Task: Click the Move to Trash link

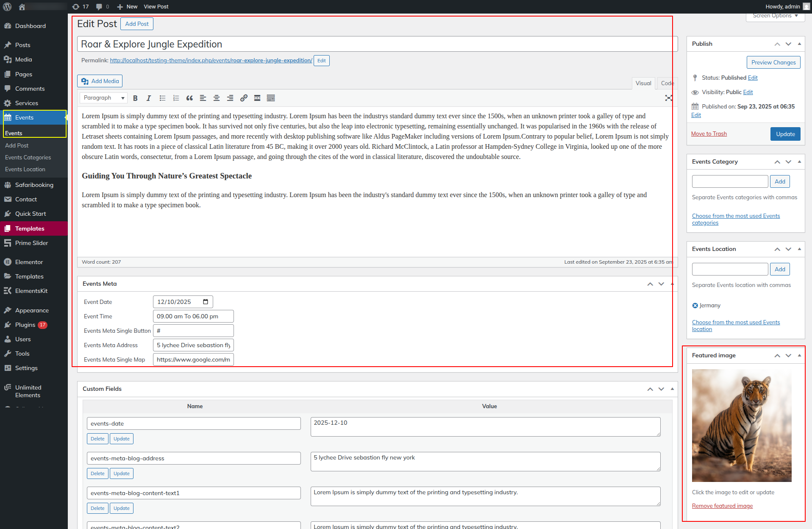Action: point(709,134)
